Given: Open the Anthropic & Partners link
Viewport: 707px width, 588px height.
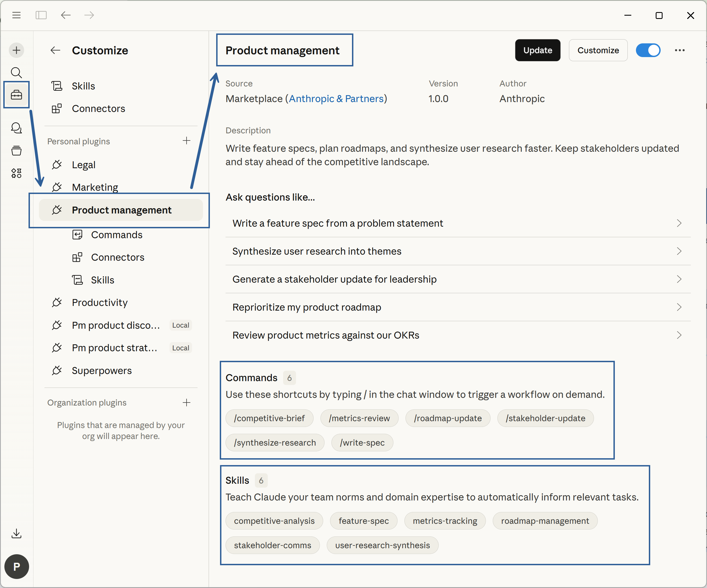Looking at the screenshot, I should pyautogui.click(x=336, y=99).
